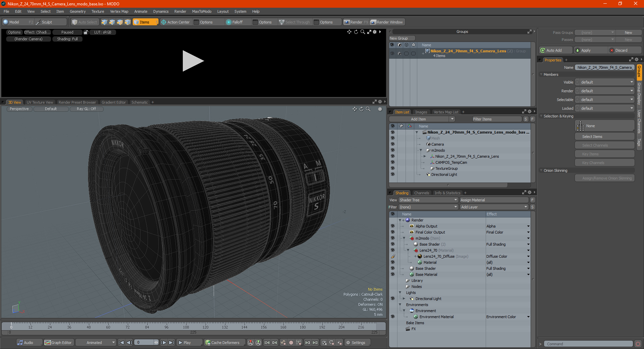Start the preview render play triangle
The width and height of the screenshot is (644, 349).
pos(193,61)
